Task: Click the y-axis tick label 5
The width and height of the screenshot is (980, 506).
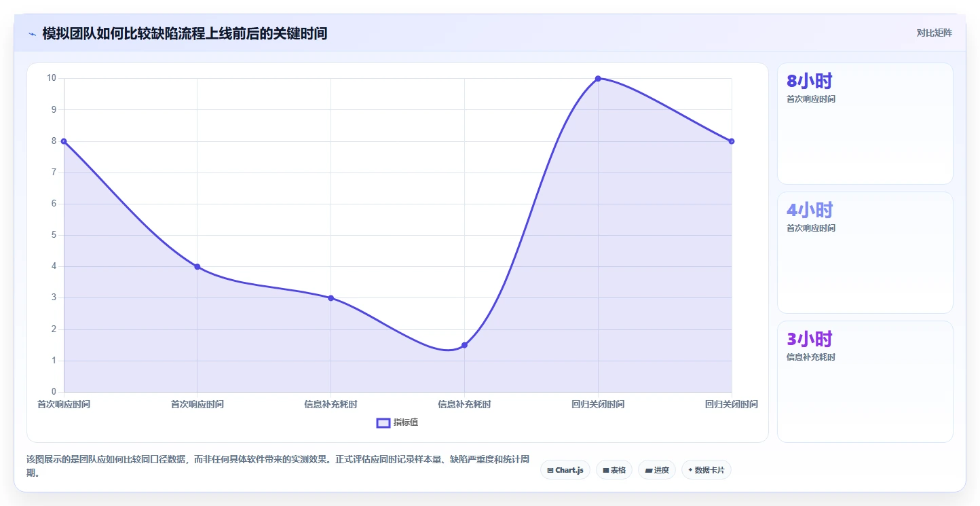Action: 54,235
